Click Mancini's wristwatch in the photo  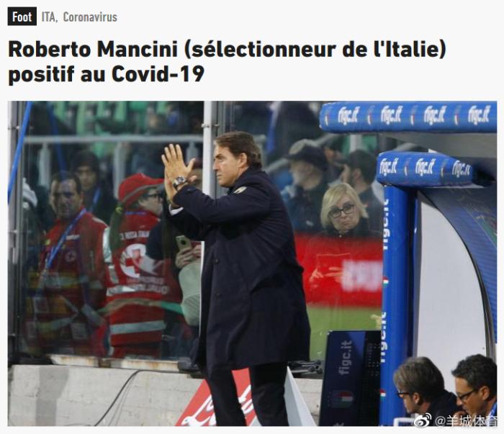[180, 182]
